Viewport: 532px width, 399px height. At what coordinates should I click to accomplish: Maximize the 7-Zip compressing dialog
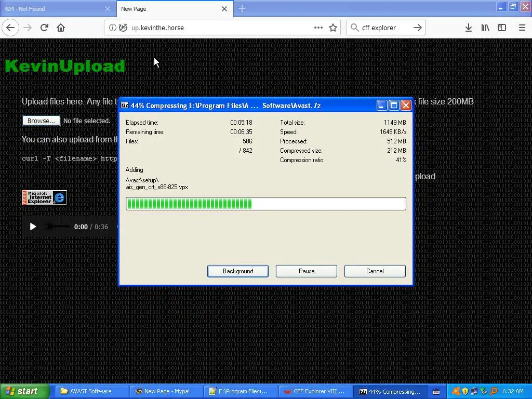click(x=394, y=105)
